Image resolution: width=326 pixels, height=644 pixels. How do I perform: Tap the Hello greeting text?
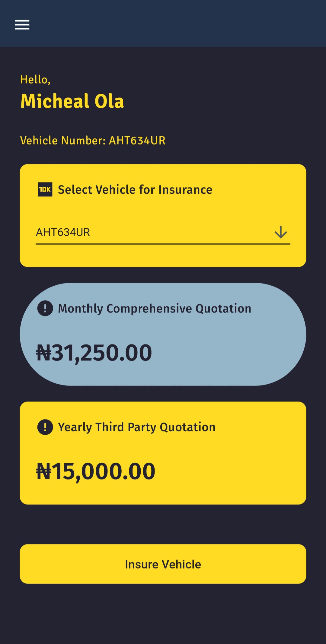tap(35, 80)
